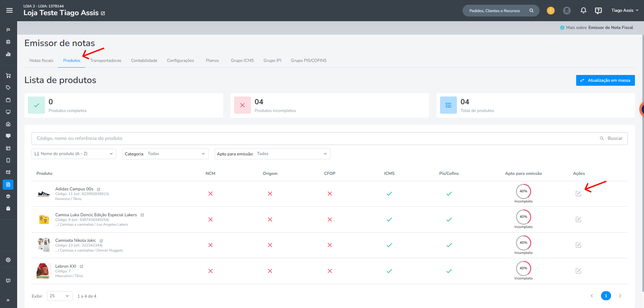The image size is (644, 308).
Task: Open Adidas Campus 00s external link icon
Action: [98, 189]
